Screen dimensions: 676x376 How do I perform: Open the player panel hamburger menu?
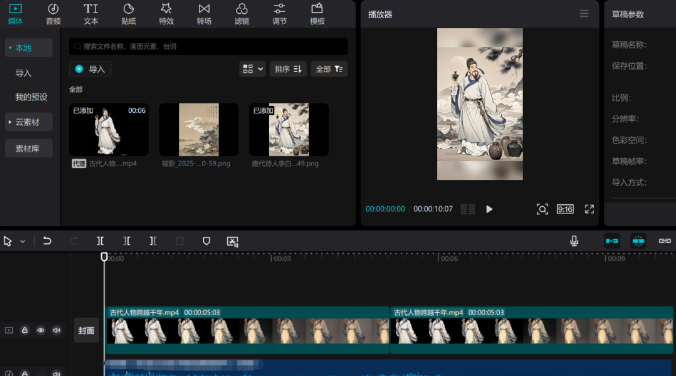(584, 14)
